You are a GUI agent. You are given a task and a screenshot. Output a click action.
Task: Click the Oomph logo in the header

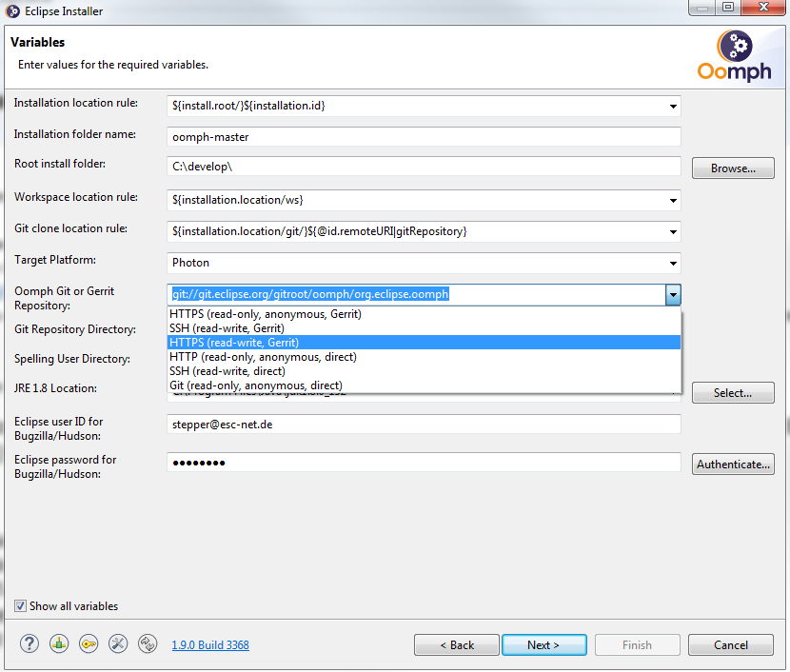tap(734, 56)
